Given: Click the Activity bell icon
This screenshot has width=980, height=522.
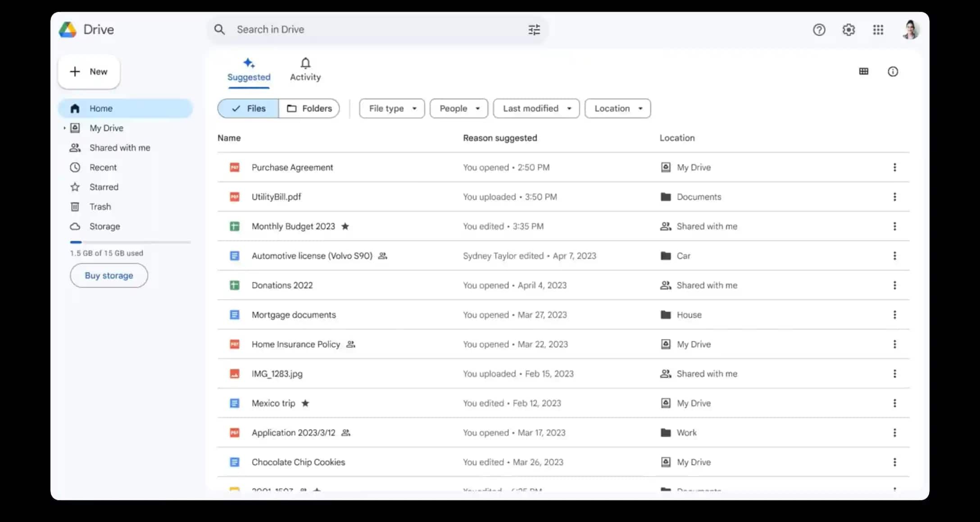Looking at the screenshot, I should (x=304, y=63).
